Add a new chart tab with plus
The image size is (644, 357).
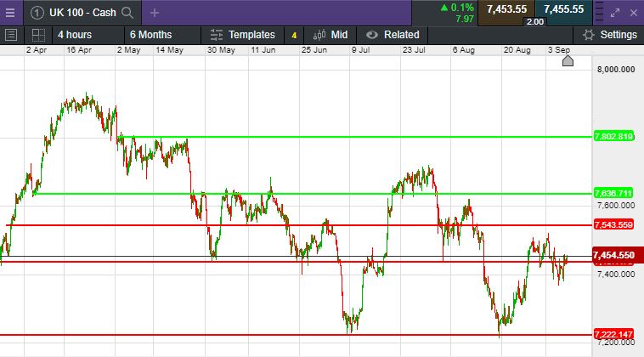click(155, 13)
